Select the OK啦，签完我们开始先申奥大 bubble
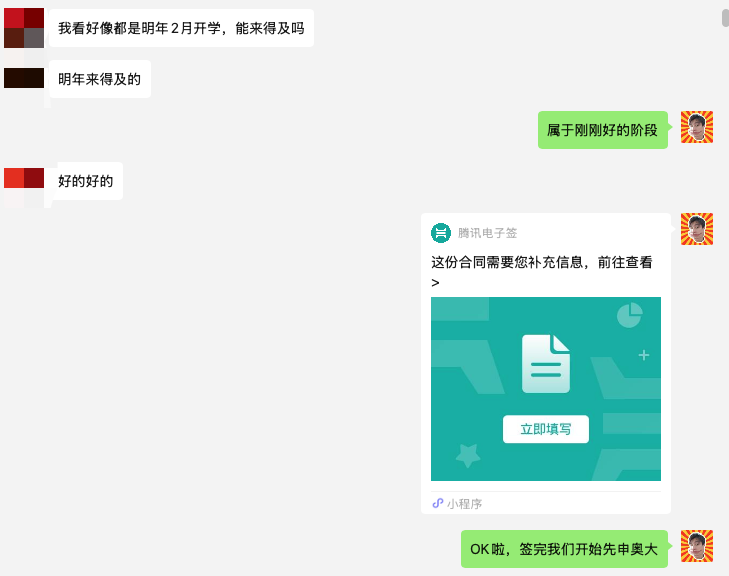Screen dimensions: 729x576 [x=564, y=549]
